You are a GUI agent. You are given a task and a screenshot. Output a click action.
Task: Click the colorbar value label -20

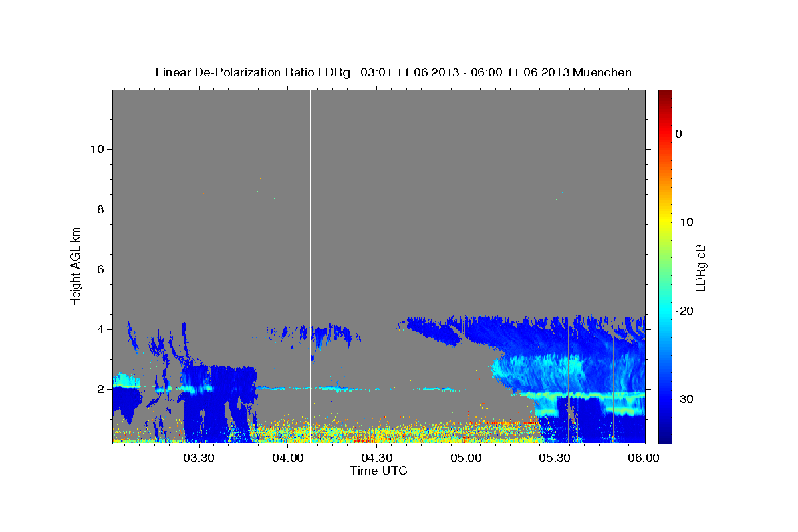click(685, 311)
